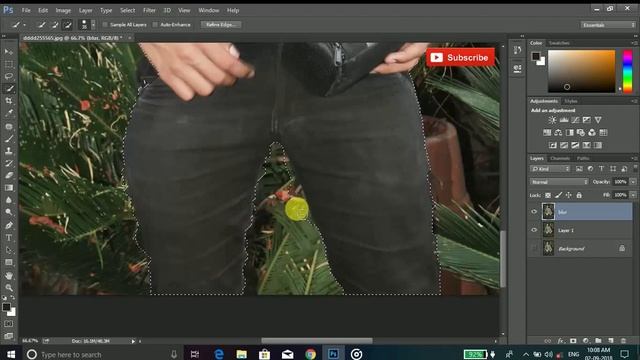Open the Color panel options menu
The height and width of the screenshot is (360, 640).
634,43
